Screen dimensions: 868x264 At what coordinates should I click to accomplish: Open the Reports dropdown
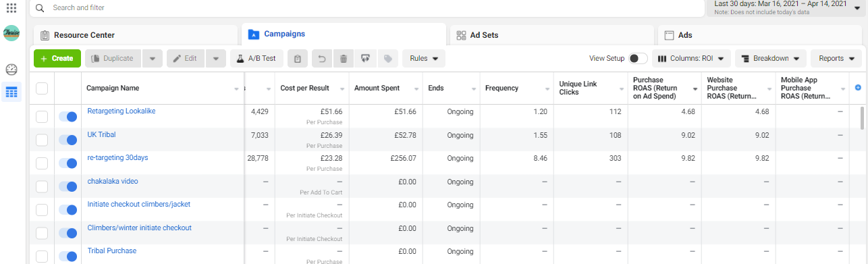[836, 59]
